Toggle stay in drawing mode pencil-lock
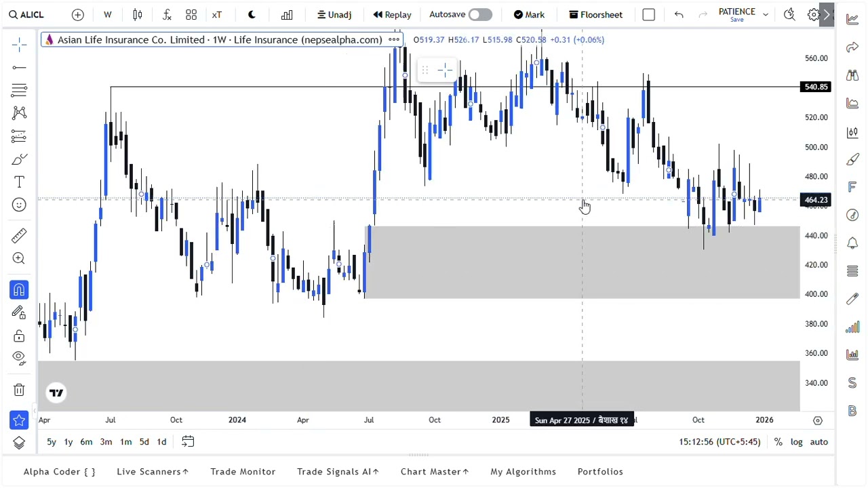The image size is (868, 488). [x=19, y=312]
